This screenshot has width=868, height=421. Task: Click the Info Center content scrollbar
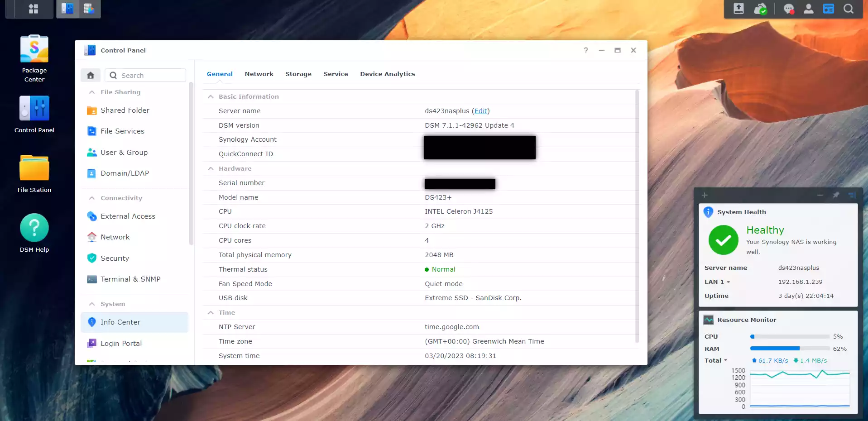(x=637, y=216)
